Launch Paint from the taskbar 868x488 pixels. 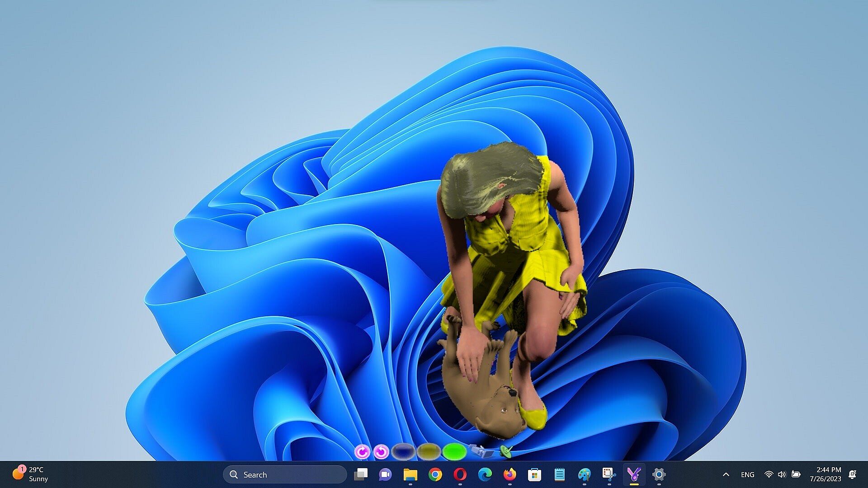(x=584, y=474)
